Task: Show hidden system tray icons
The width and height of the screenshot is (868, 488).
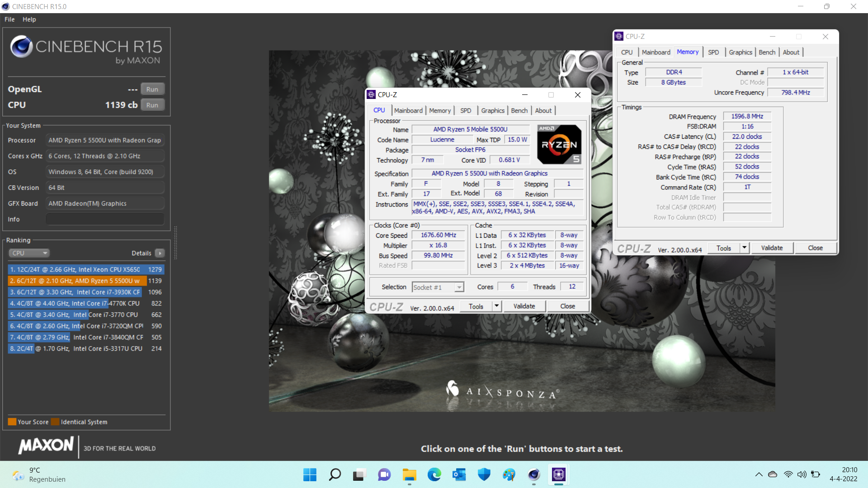Action: pyautogui.click(x=759, y=474)
